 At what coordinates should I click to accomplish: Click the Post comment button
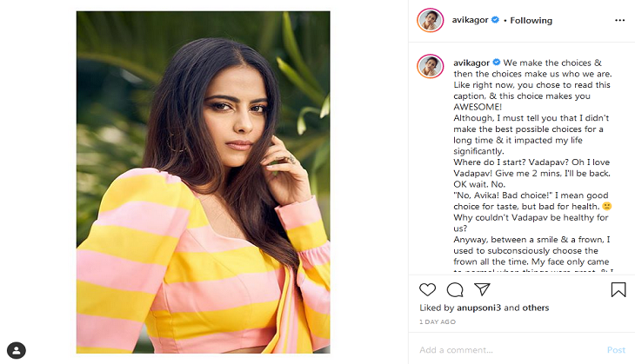click(x=616, y=350)
